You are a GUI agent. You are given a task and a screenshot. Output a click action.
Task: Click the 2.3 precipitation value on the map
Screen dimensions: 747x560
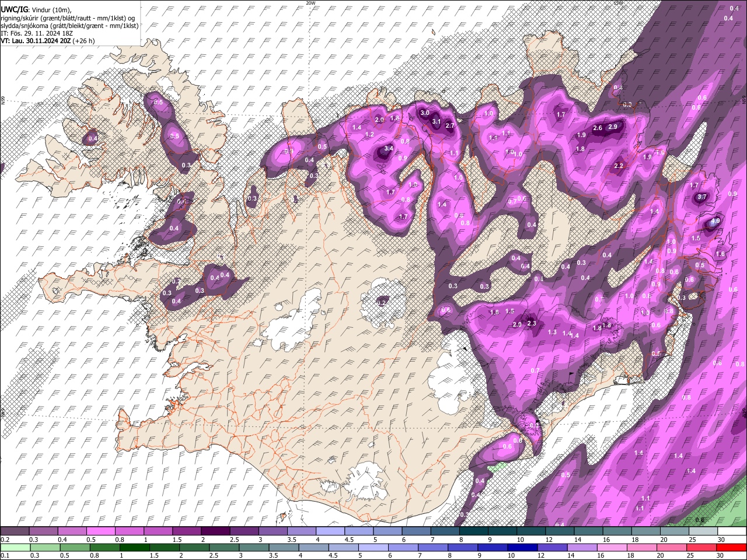tap(532, 323)
